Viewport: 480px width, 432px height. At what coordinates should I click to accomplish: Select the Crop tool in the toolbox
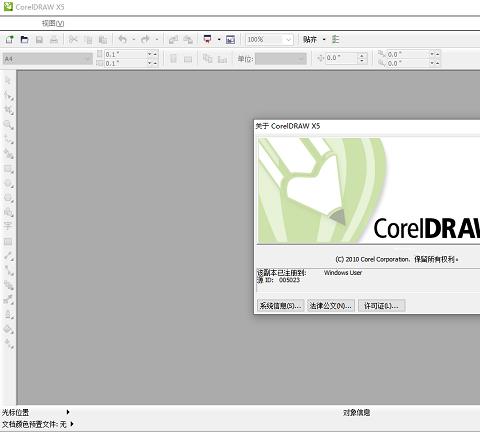8,110
